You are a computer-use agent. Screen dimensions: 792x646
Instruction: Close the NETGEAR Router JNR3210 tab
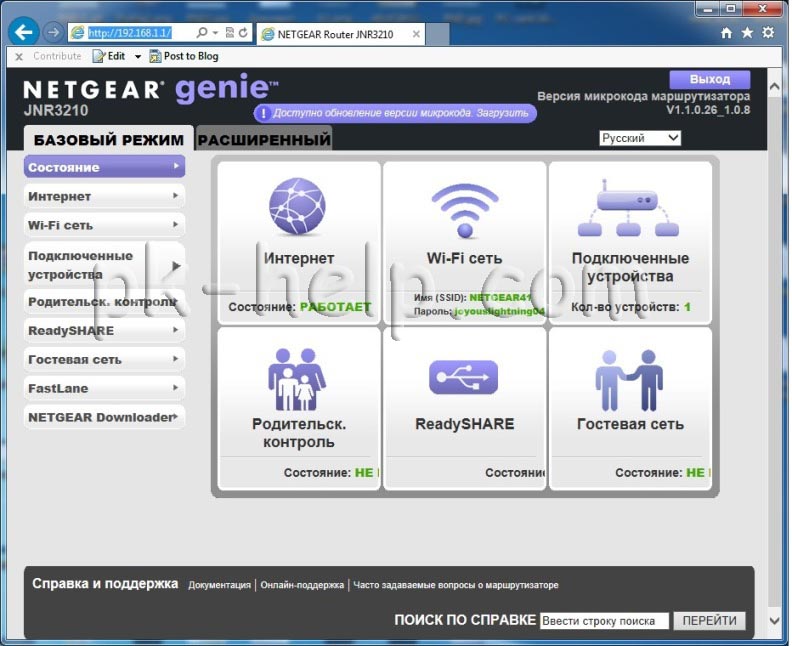(x=416, y=34)
